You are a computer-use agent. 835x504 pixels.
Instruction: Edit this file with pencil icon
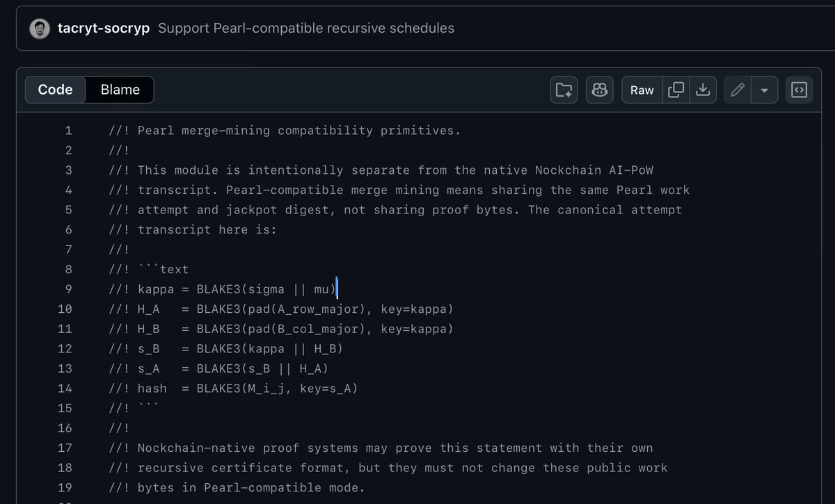(738, 90)
